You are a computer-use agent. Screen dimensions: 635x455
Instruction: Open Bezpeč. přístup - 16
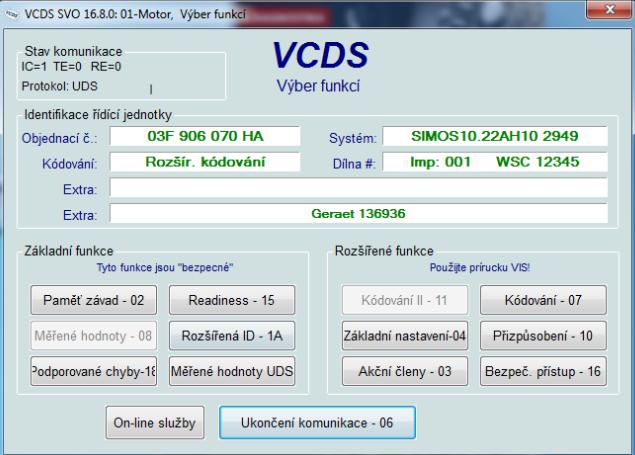tap(543, 371)
